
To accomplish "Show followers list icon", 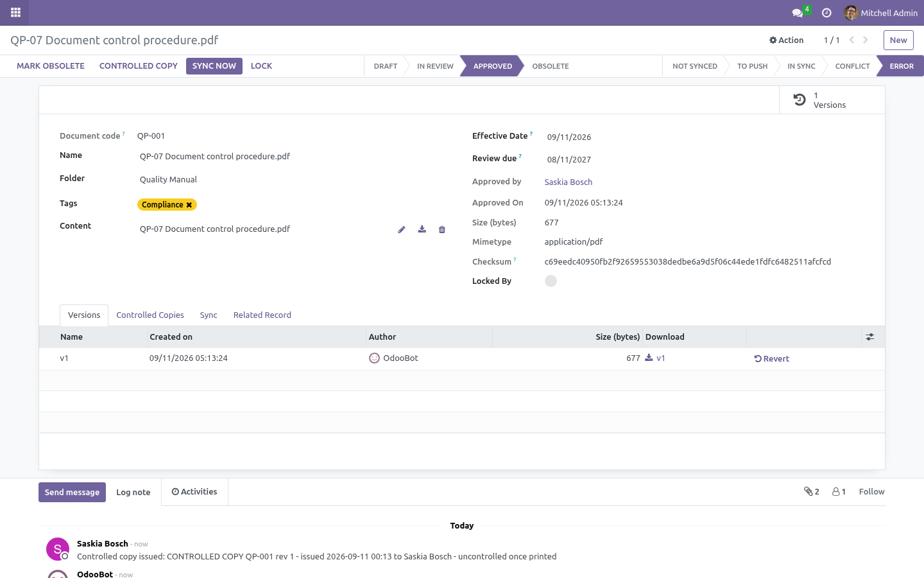I will click(839, 492).
